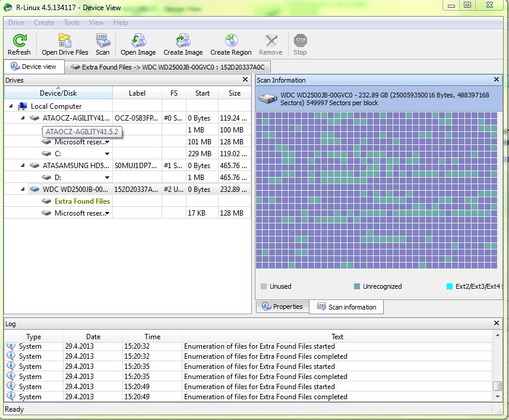Open dropdown arrow next to D: partition
The width and height of the screenshot is (509, 420).
[107, 178]
